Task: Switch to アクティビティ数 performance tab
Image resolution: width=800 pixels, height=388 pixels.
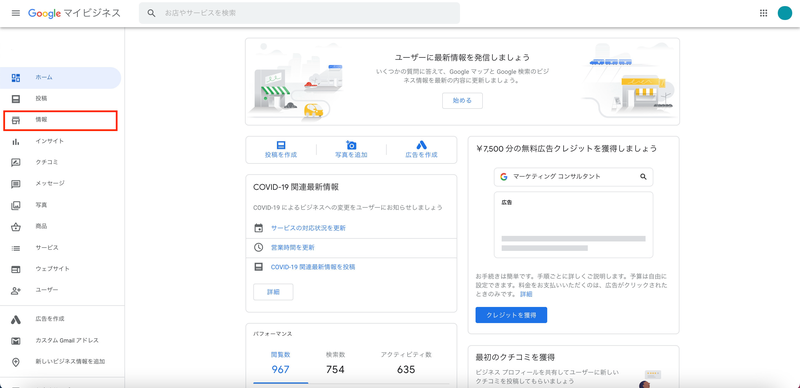Action: tap(406, 363)
